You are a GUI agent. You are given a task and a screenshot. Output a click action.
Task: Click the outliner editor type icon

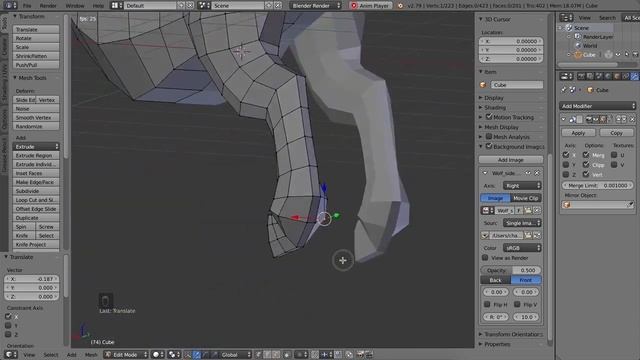(x=566, y=18)
